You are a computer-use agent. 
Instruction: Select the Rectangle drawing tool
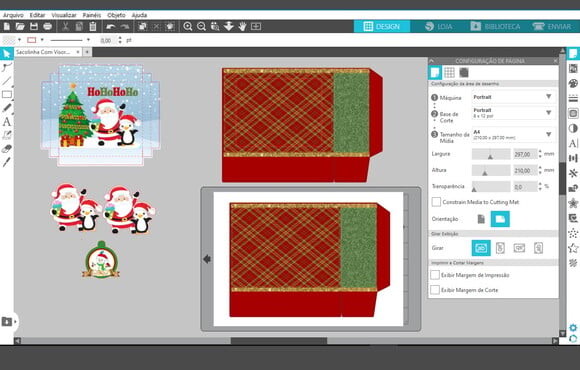[x=7, y=94]
